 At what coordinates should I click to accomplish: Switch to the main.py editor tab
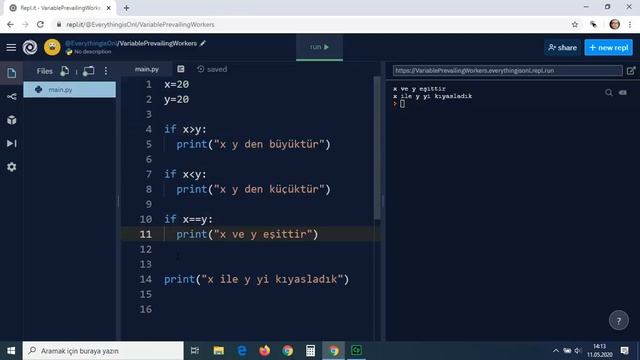[147, 69]
